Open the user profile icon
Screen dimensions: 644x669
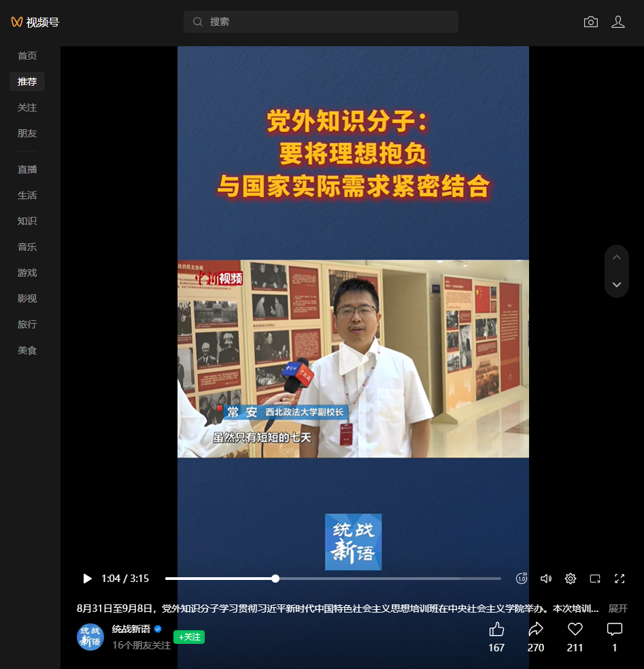617,22
